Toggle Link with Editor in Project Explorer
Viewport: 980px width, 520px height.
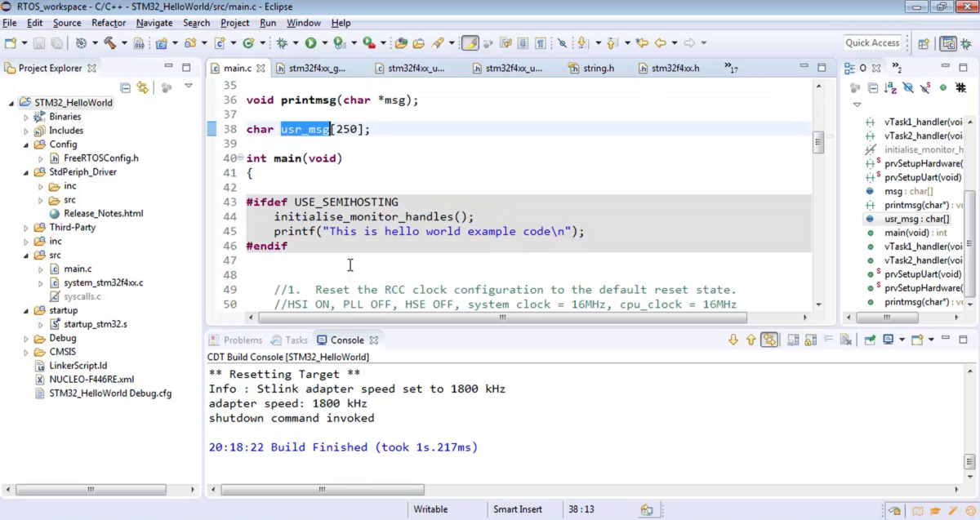coord(142,87)
